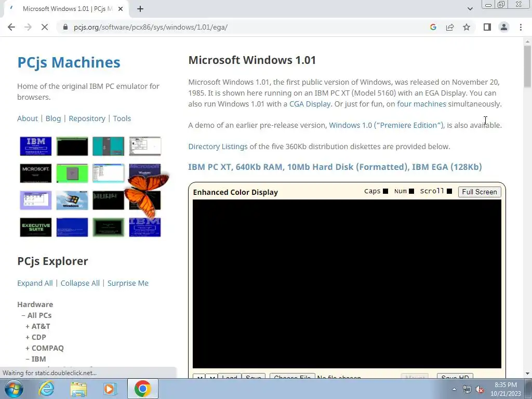
Task: Open Windows Explorer from the taskbar
Action: 78,389
